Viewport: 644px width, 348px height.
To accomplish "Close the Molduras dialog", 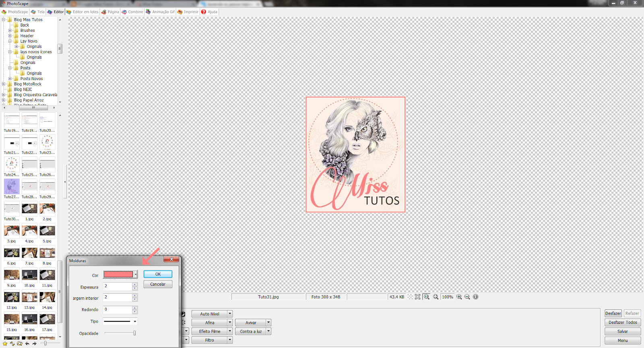I will tap(171, 259).
